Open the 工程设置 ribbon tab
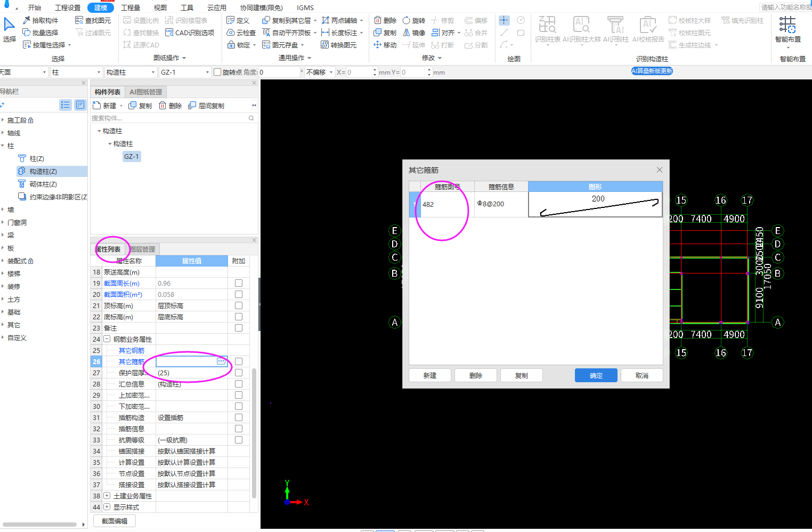Image resolution: width=812 pixels, height=532 pixels. click(68, 7)
